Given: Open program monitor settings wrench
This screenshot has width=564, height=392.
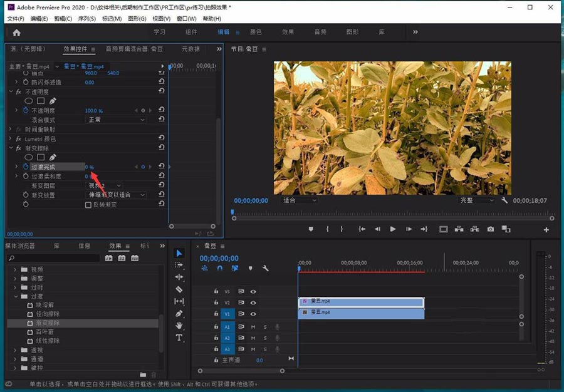Looking at the screenshot, I should pos(504,200).
